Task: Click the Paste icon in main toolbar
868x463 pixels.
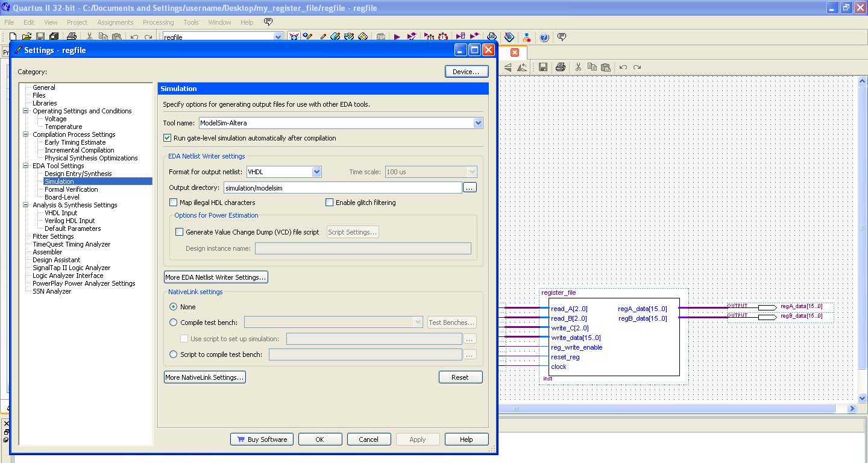Action: 116,37
